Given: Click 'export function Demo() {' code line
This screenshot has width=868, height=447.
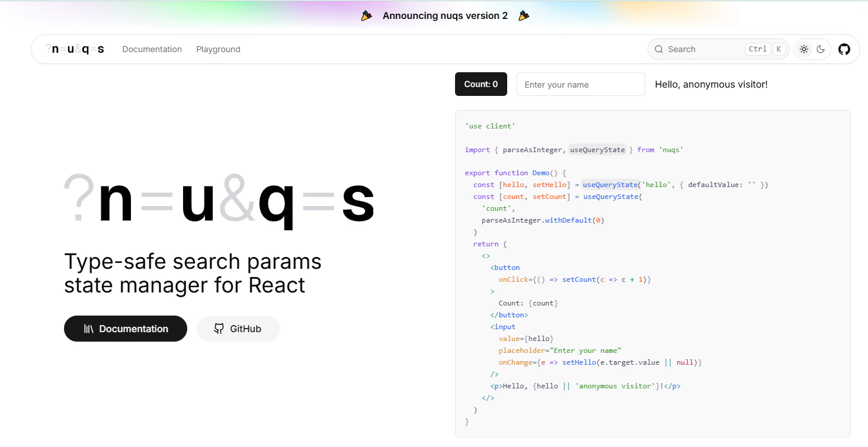Looking at the screenshot, I should click(515, 173).
